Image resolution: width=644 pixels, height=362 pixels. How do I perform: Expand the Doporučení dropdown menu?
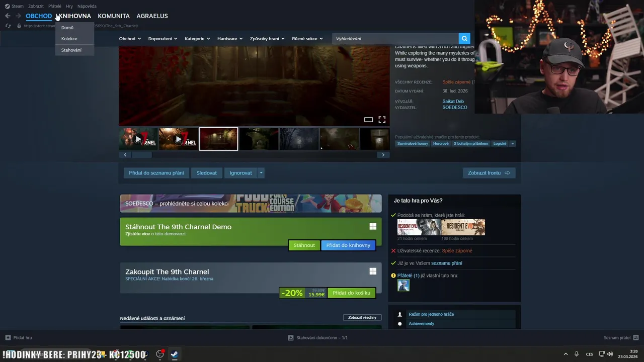pyautogui.click(x=163, y=39)
